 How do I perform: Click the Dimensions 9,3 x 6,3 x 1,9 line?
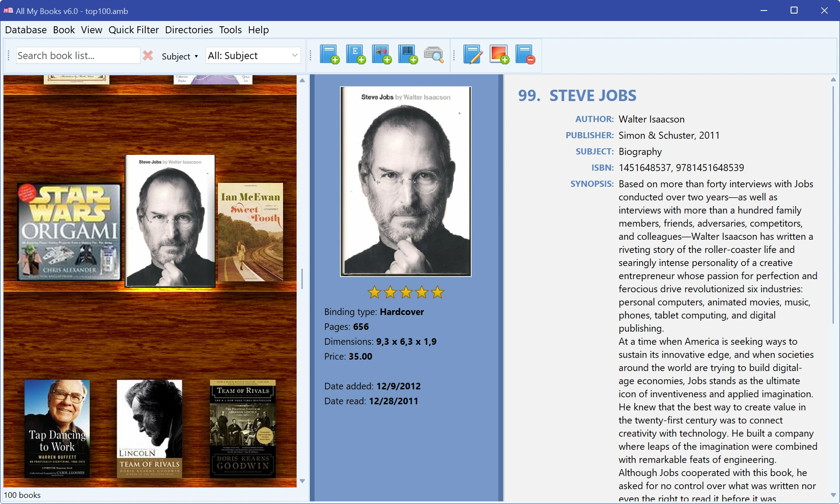click(x=380, y=341)
